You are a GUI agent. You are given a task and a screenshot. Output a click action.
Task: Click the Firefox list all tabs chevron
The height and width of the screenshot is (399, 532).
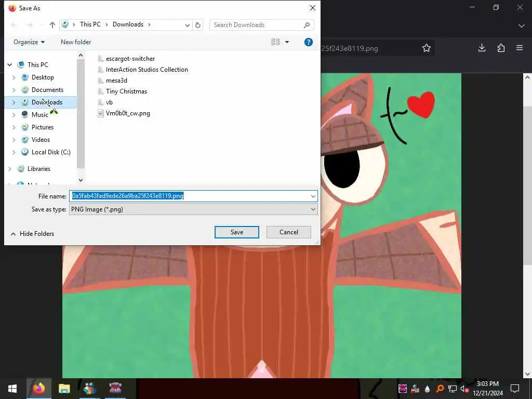point(522,26)
